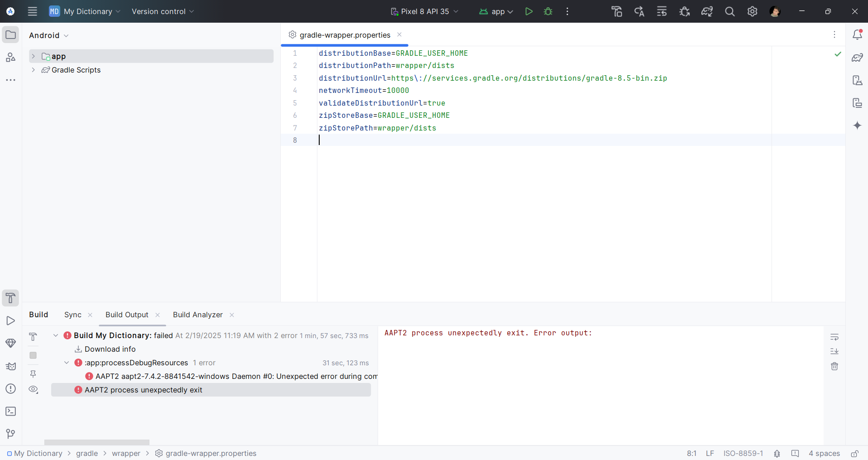Screen dimensions: 868x460
Task: Select gradle-wrapper.properties editor tab
Action: tap(345, 35)
